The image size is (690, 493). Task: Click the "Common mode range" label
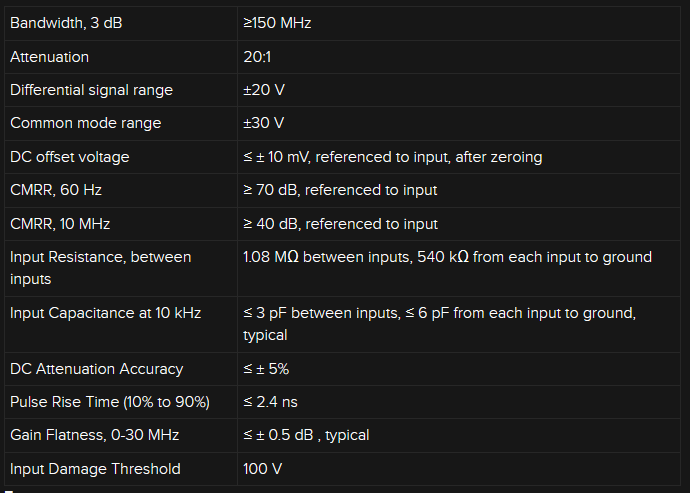(x=85, y=123)
